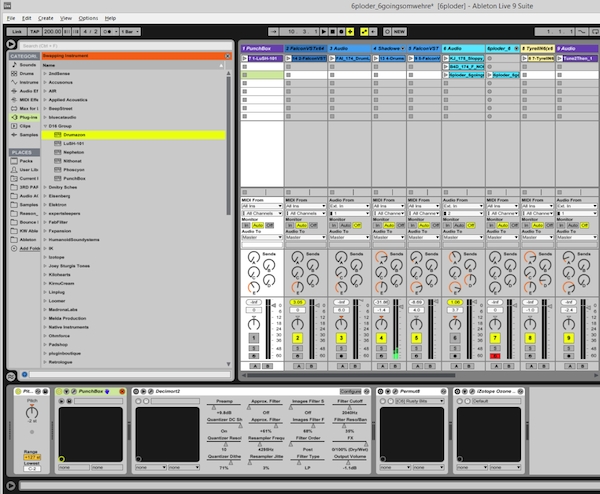Open the Permut8 preset dropdown 'Rusty Bits'
The width and height of the screenshot is (600, 494).
point(420,401)
